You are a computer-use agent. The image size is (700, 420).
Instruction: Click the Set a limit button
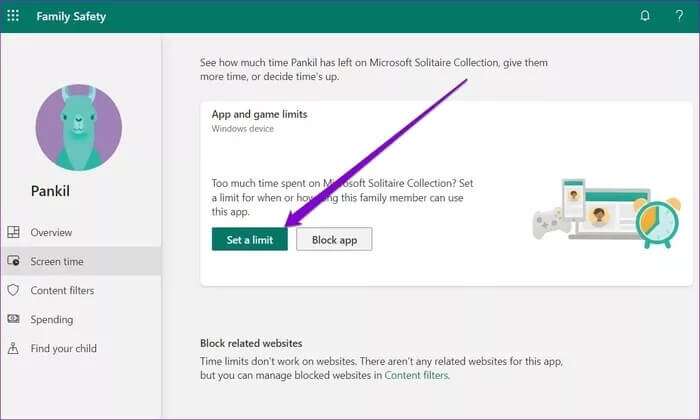tap(250, 239)
